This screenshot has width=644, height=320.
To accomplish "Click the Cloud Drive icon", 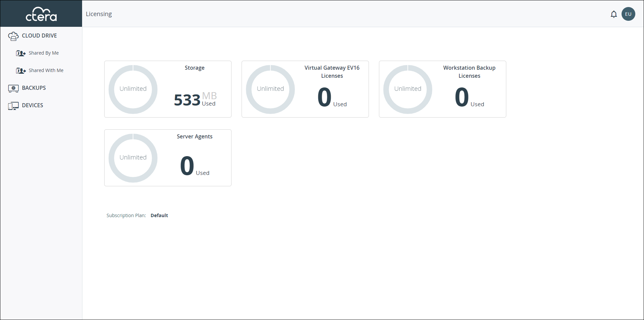I will click(x=13, y=36).
